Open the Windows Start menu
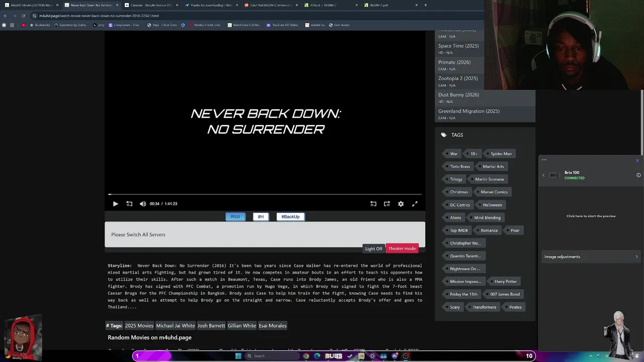The width and height of the screenshot is (644, 362). pos(238,356)
